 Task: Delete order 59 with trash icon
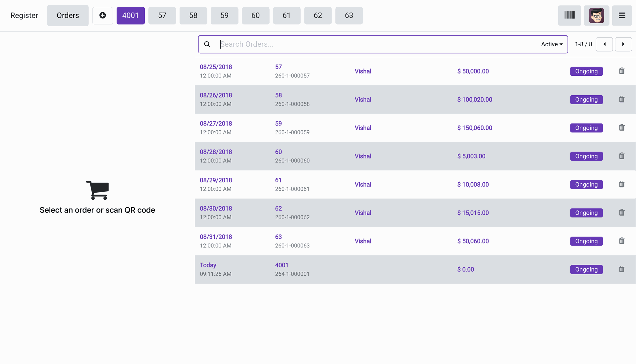tap(622, 128)
